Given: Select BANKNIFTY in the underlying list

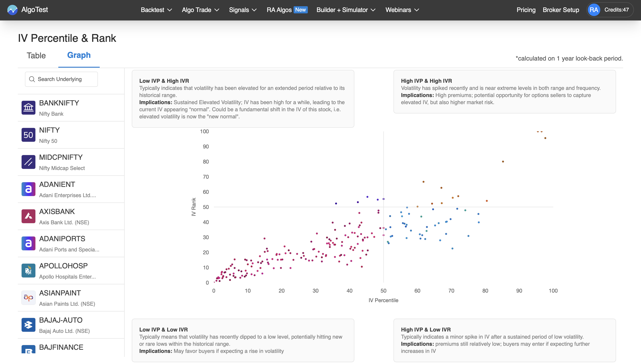Looking at the screenshot, I should point(71,108).
